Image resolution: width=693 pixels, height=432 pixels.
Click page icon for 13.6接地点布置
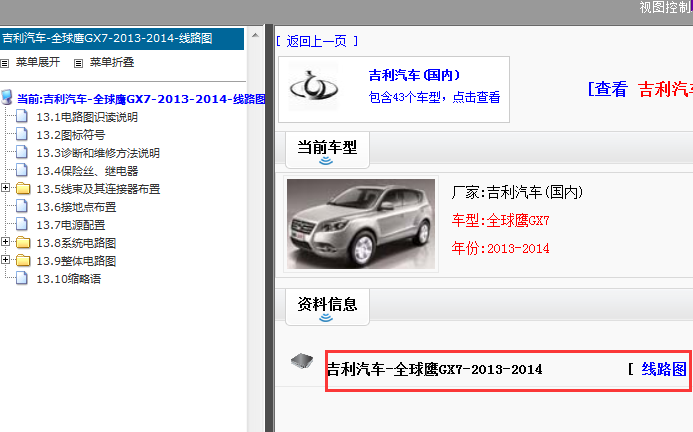pos(22,206)
